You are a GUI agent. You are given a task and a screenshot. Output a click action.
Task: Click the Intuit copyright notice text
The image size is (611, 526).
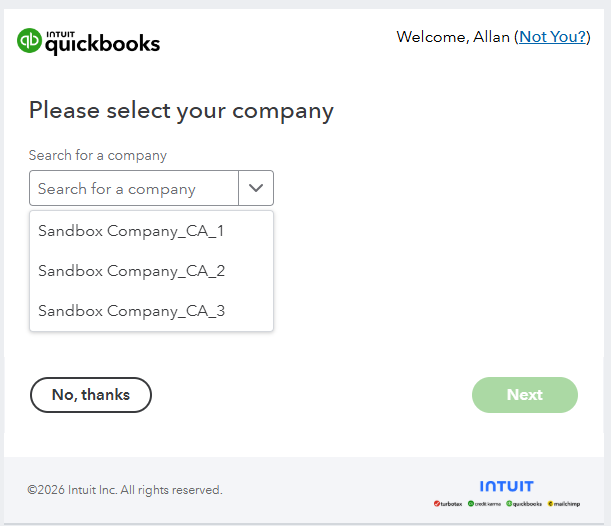[x=125, y=490]
